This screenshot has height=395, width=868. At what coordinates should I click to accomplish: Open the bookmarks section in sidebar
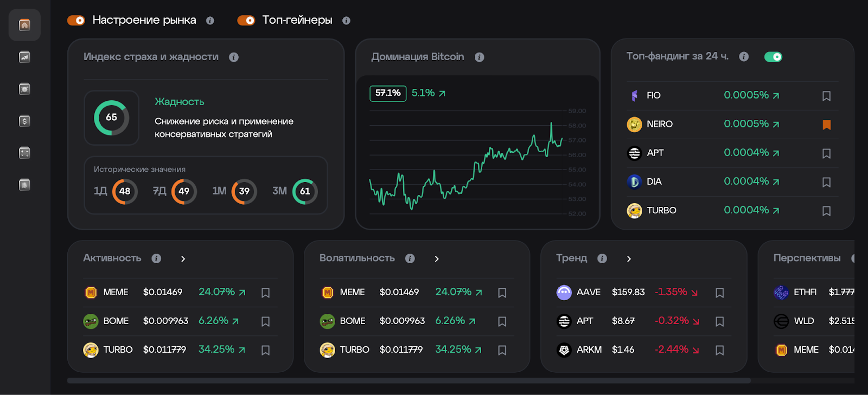[24, 185]
